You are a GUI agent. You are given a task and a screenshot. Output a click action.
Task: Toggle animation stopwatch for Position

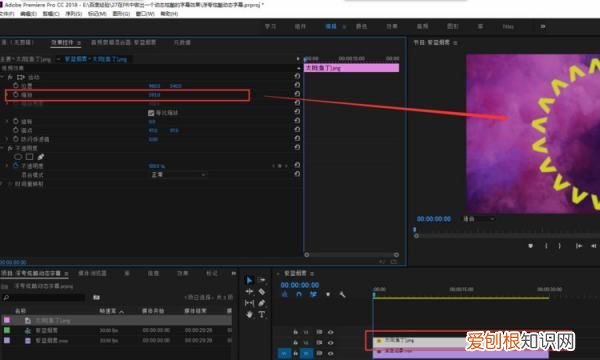pyautogui.click(x=16, y=85)
